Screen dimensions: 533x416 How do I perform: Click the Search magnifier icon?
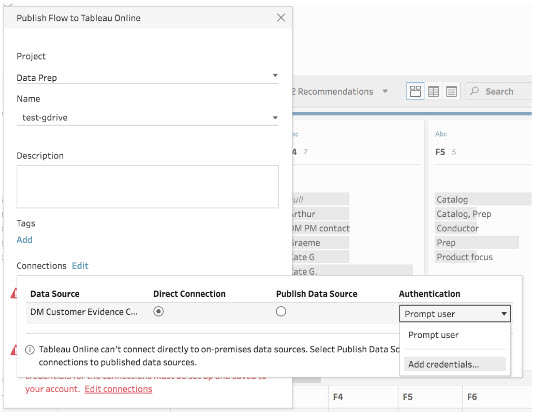[474, 91]
